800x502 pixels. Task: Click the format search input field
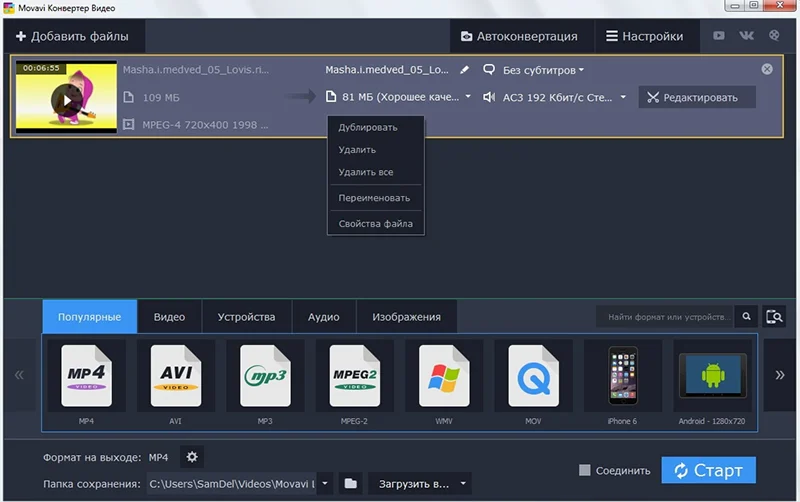tap(665, 317)
